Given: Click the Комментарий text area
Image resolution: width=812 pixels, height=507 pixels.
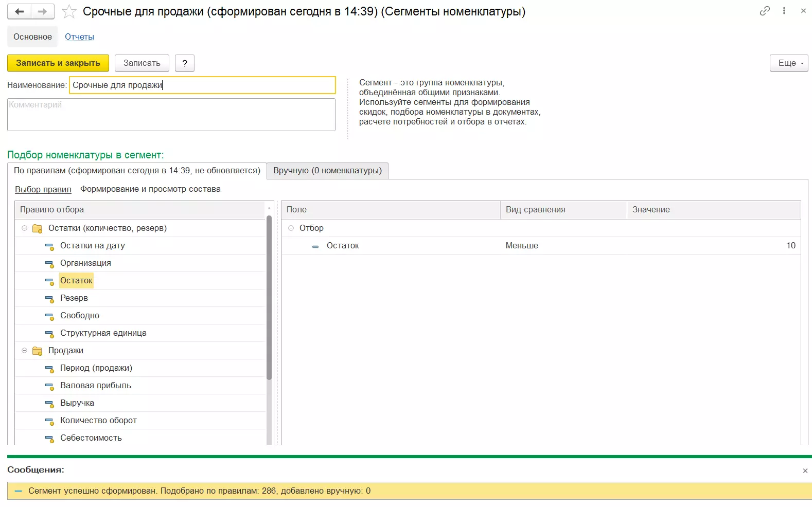Looking at the screenshot, I should click(x=171, y=114).
